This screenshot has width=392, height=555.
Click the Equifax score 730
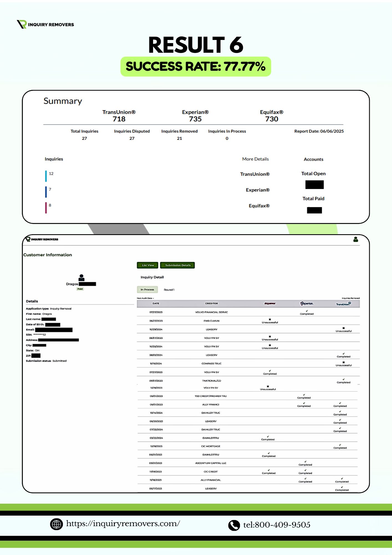[x=272, y=119]
